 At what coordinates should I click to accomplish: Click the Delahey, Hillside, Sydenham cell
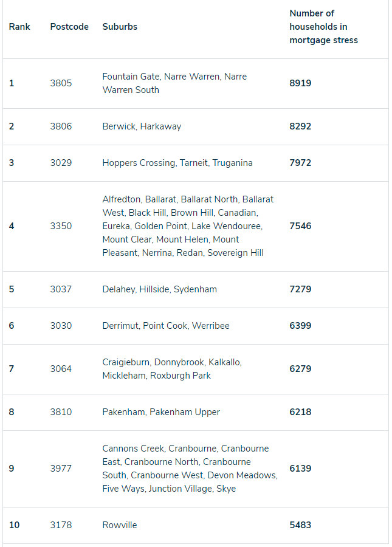click(160, 289)
